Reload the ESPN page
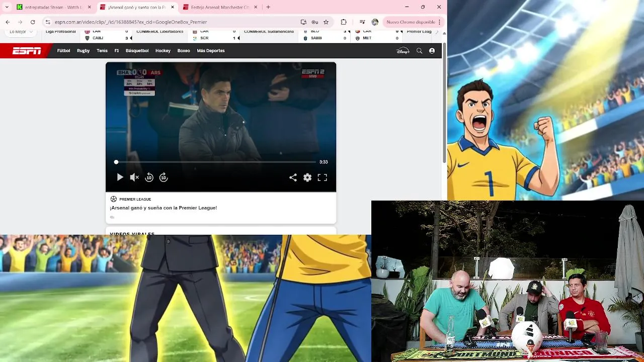Viewport: 644px width, 362px height. point(33,22)
